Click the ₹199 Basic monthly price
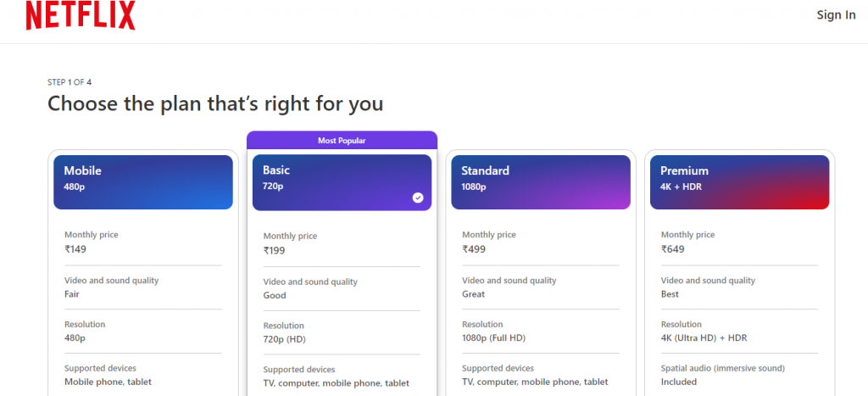The width and height of the screenshot is (868, 396). click(275, 251)
